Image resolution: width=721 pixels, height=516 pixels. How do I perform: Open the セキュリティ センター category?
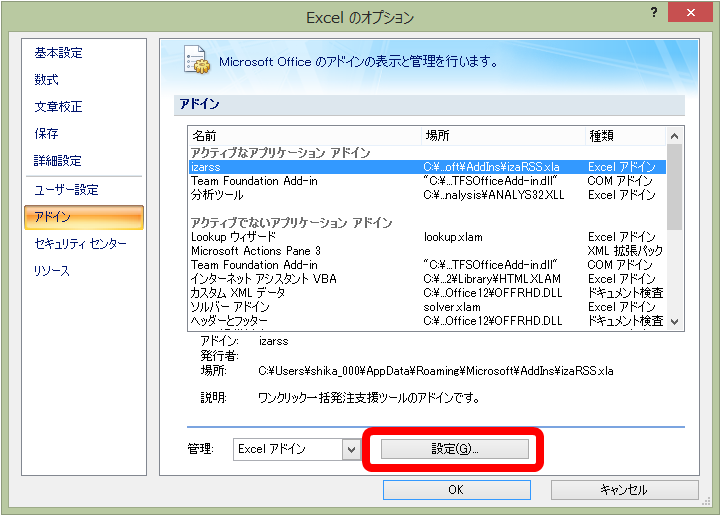coord(80,243)
